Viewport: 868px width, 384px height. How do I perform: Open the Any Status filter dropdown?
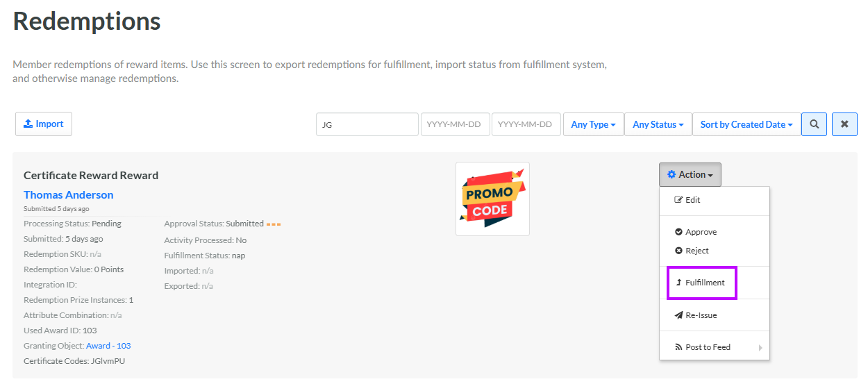(658, 124)
